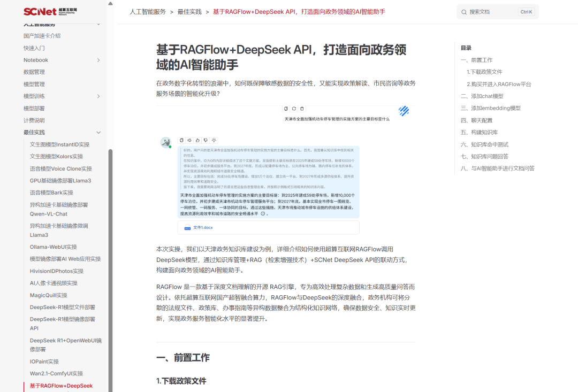Collapse the sidebar scroll-up arrow
The height and width of the screenshot is (392, 578).
click(110, 3)
